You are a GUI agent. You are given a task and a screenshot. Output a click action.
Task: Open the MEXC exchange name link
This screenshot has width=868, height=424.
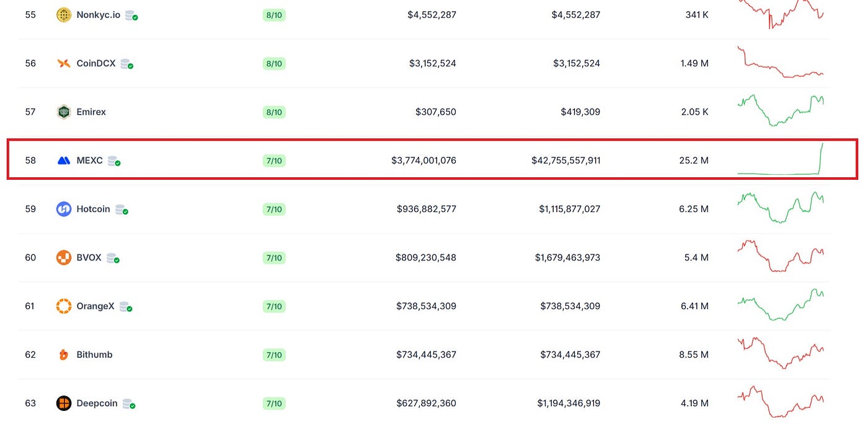point(90,160)
